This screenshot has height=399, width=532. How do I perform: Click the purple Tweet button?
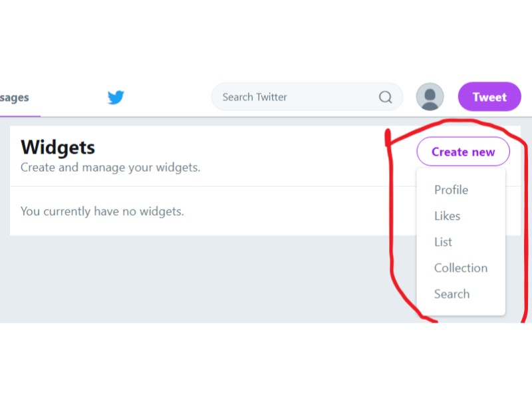489,96
